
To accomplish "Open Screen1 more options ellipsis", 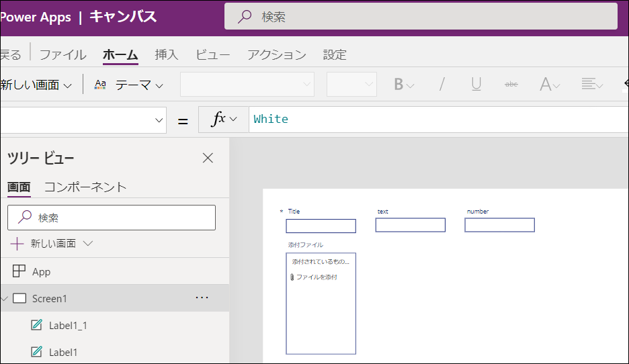I will tap(202, 298).
